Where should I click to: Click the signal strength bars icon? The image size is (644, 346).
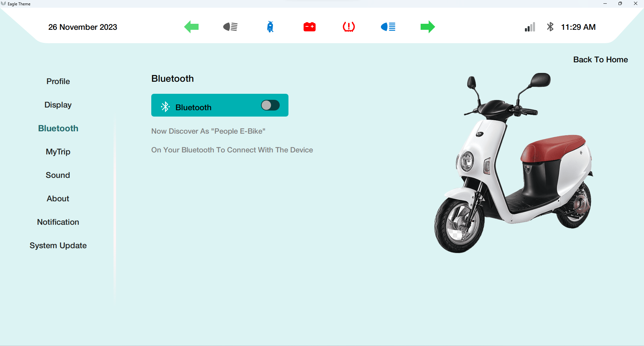(x=530, y=27)
